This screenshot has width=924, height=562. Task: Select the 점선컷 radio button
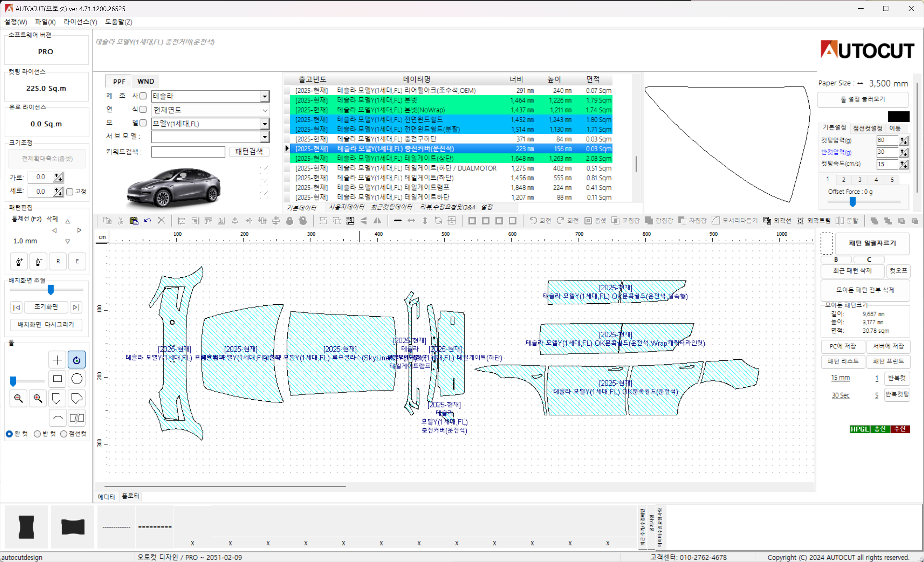pyautogui.click(x=64, y=434)
